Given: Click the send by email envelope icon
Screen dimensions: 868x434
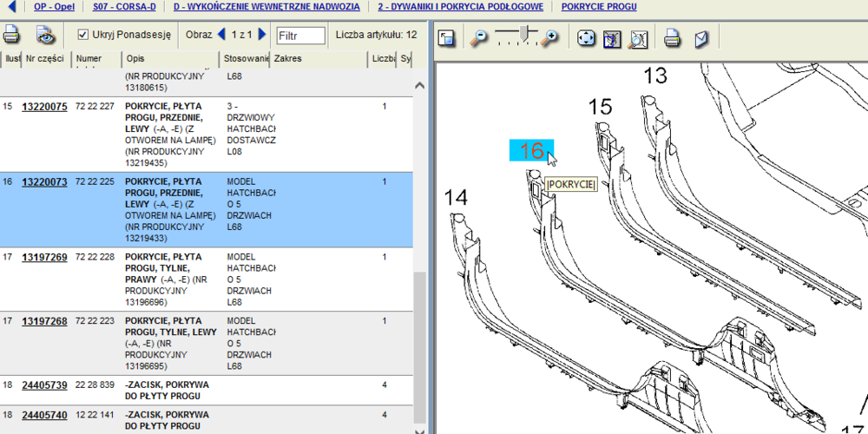Looking at the screenshot, I should click(700, 38).
